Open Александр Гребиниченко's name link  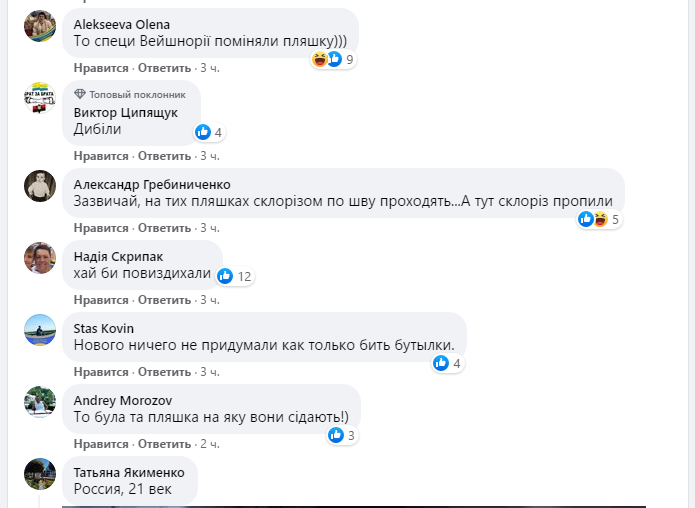(x=152, y=184)
